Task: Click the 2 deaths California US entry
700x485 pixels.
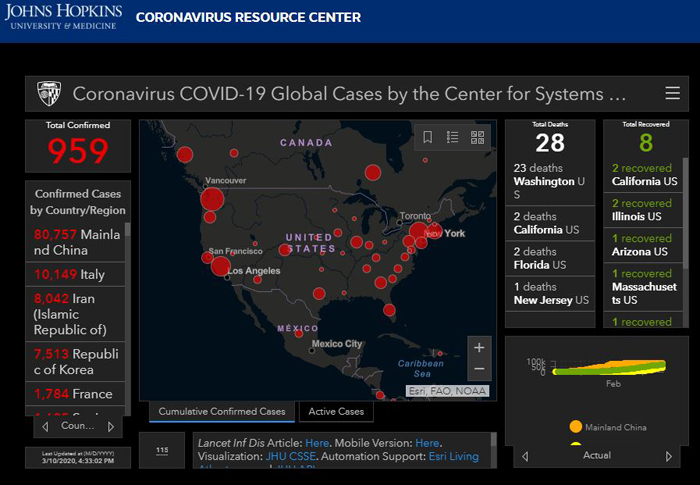Action: 550,223
